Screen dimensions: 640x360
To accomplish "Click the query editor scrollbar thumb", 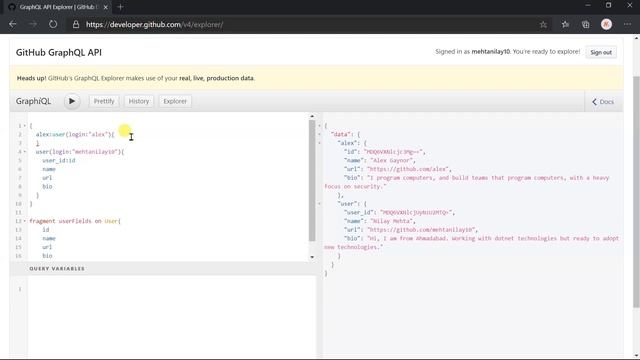I will 312,180.
